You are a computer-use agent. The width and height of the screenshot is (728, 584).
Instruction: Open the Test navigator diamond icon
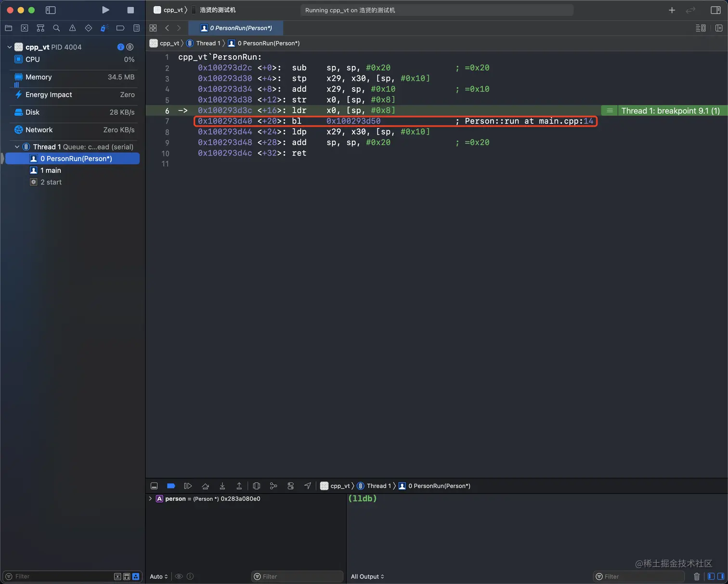tap(88, 28)
